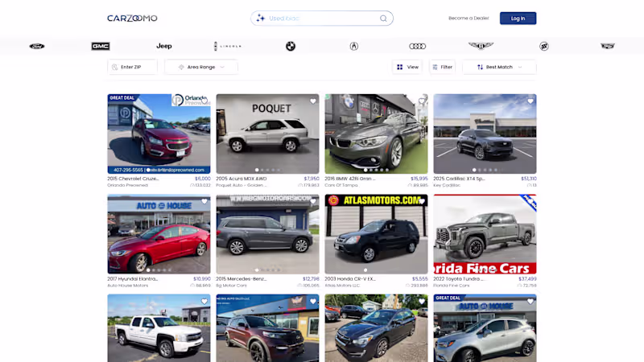Click the Audi rings logo
This screenshot has width=644, height=362.
pos(417,46)
